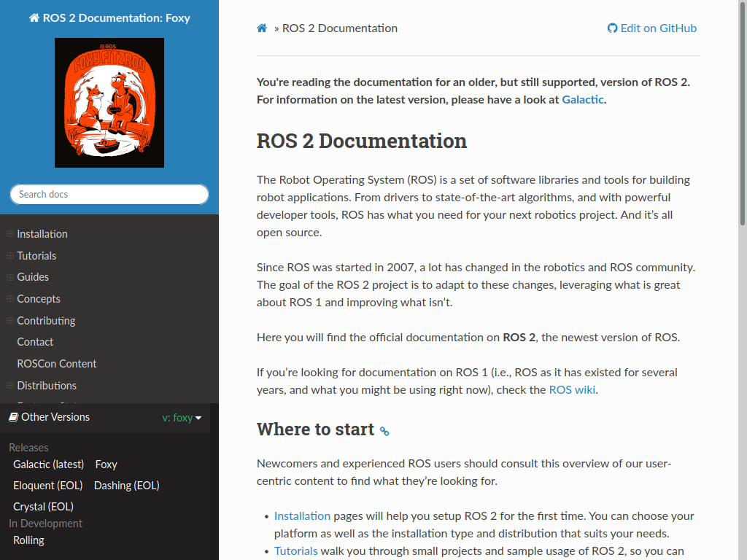Click the Other Versions label

coord(55,417)
